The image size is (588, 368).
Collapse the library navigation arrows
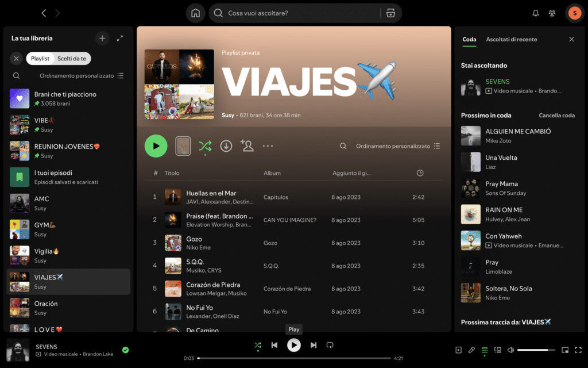120,38
